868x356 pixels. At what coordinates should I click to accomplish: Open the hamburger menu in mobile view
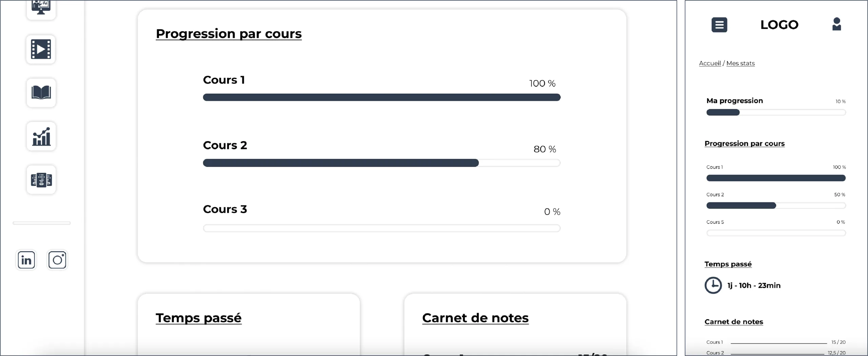(x=719, y=25)
